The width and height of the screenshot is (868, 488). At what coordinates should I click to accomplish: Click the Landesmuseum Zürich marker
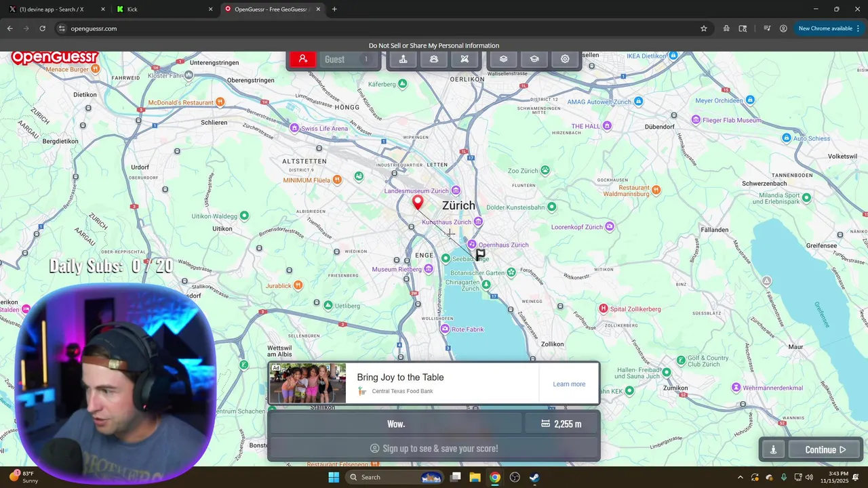point(456,191)
